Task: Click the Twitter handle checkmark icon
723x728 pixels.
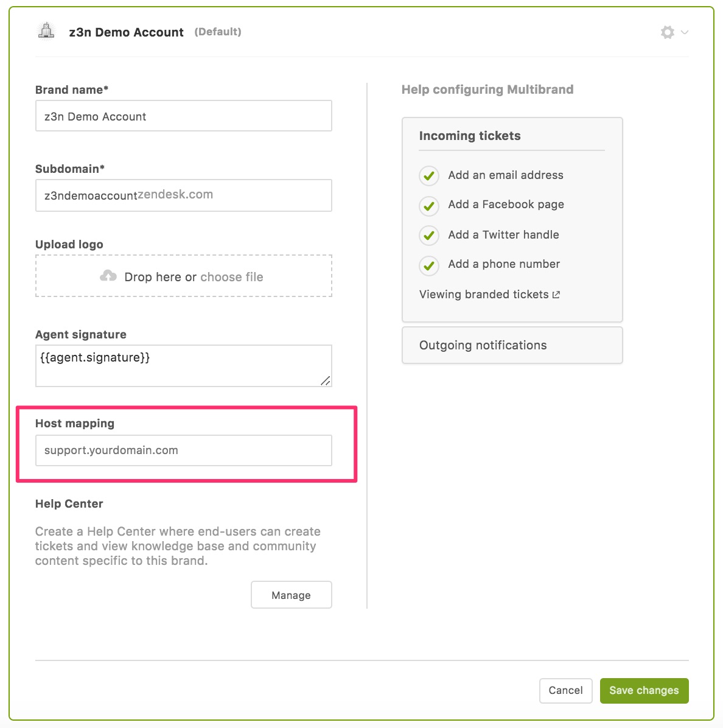Action: point(429,236)
